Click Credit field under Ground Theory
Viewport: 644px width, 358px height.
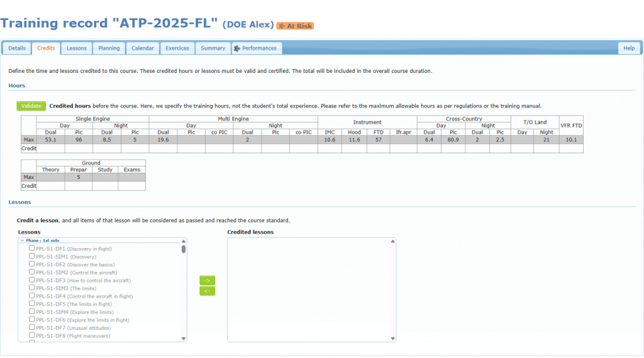click(x=50, y=186)
